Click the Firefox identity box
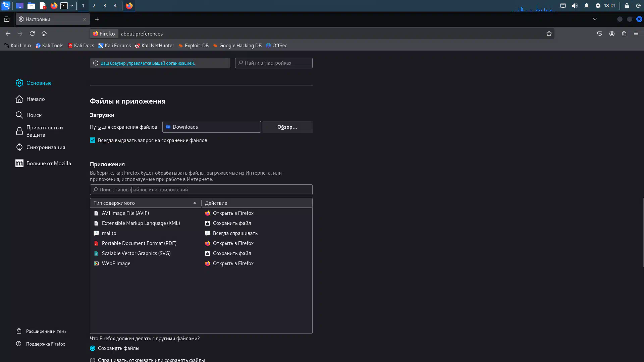Screen dimensions: 644x362 (x=104, y=34)
